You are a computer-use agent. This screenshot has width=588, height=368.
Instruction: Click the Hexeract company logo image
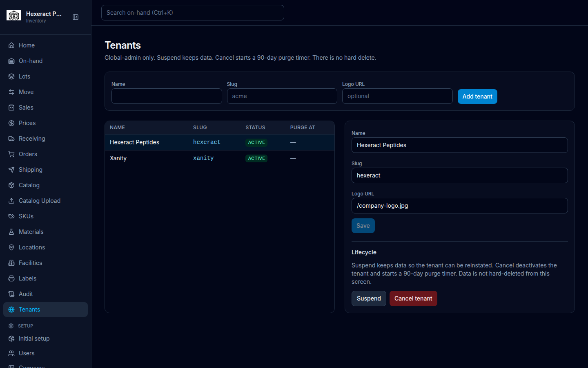[x=14, y=16]
